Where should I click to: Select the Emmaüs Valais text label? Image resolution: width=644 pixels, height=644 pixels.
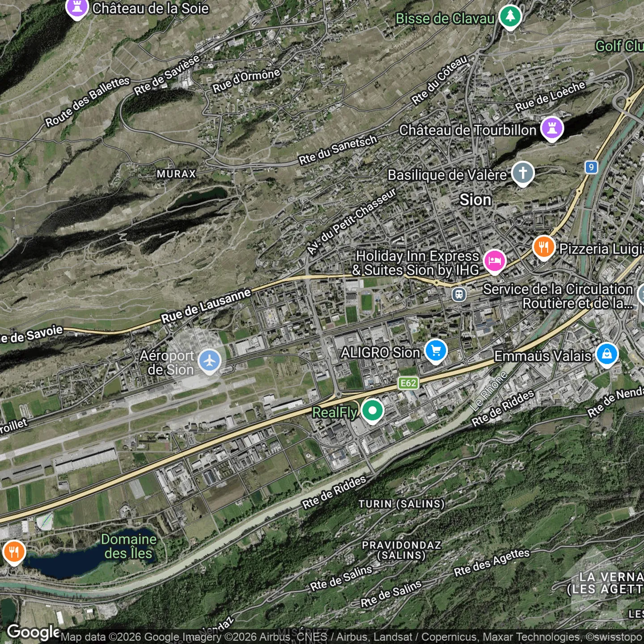click(543, 356)
